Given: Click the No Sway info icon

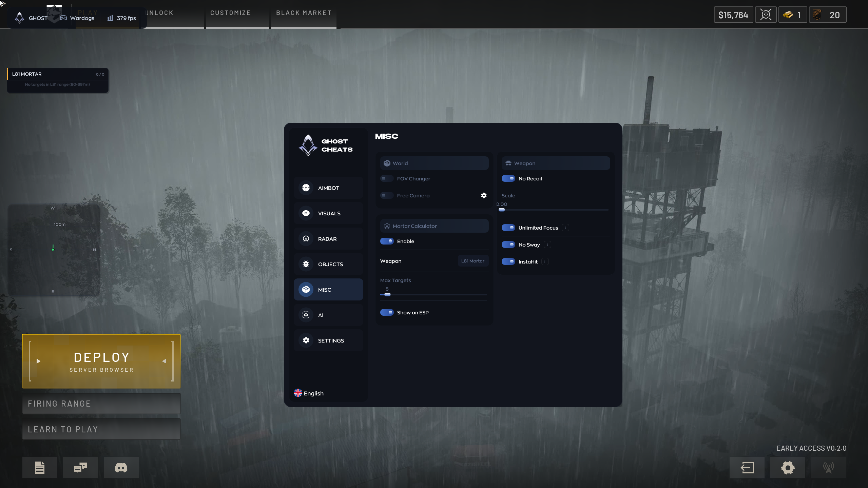Looking at the screenshot, I should point(547,245).
